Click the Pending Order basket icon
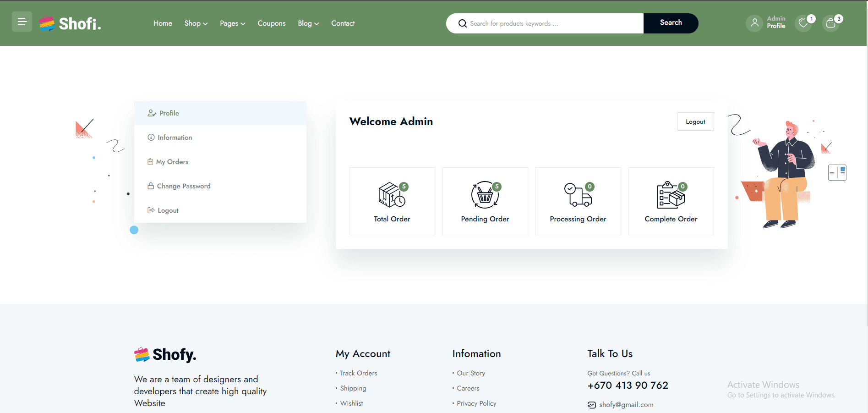 point(485,195)
